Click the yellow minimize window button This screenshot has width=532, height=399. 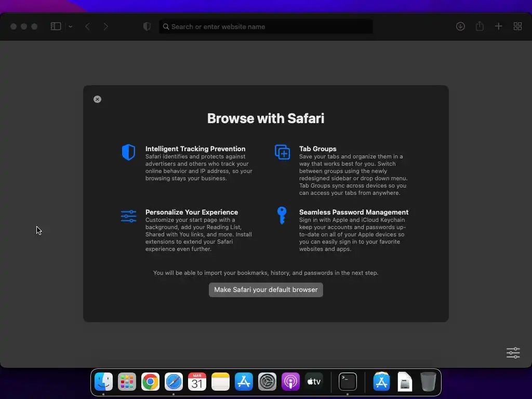24,26
